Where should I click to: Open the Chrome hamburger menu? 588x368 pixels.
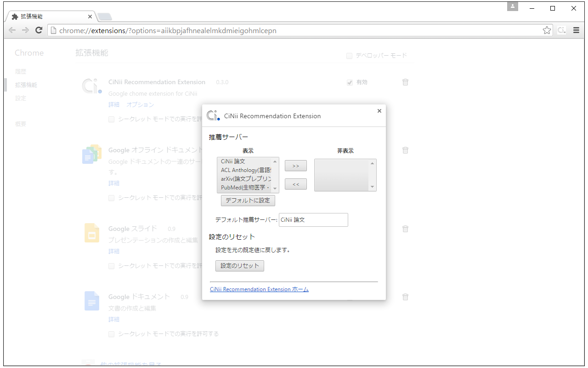[576, 30]
